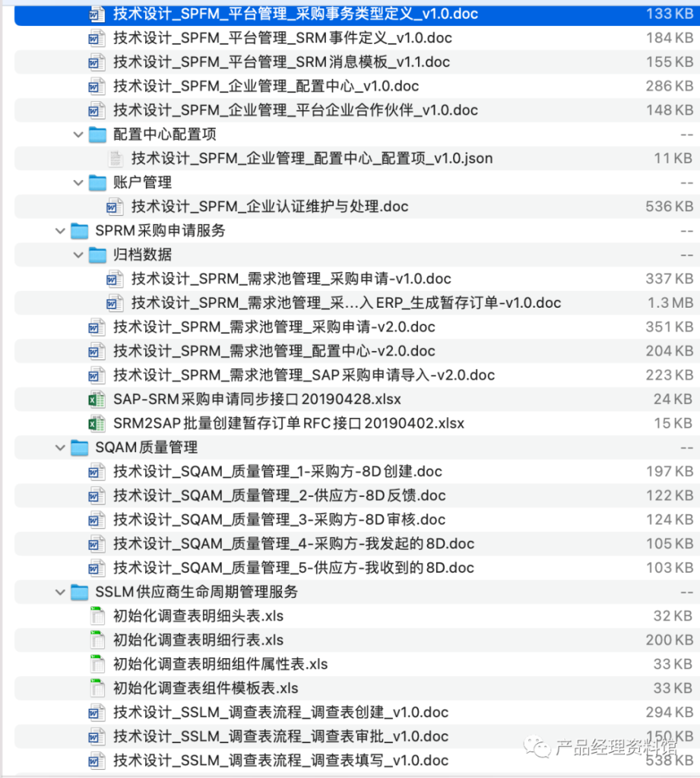The image size is (700, 778).
Task: Click the Excel icon of SRM2SAP批量创建暂存订单RFC接口 file
Action: click(96, 422)
